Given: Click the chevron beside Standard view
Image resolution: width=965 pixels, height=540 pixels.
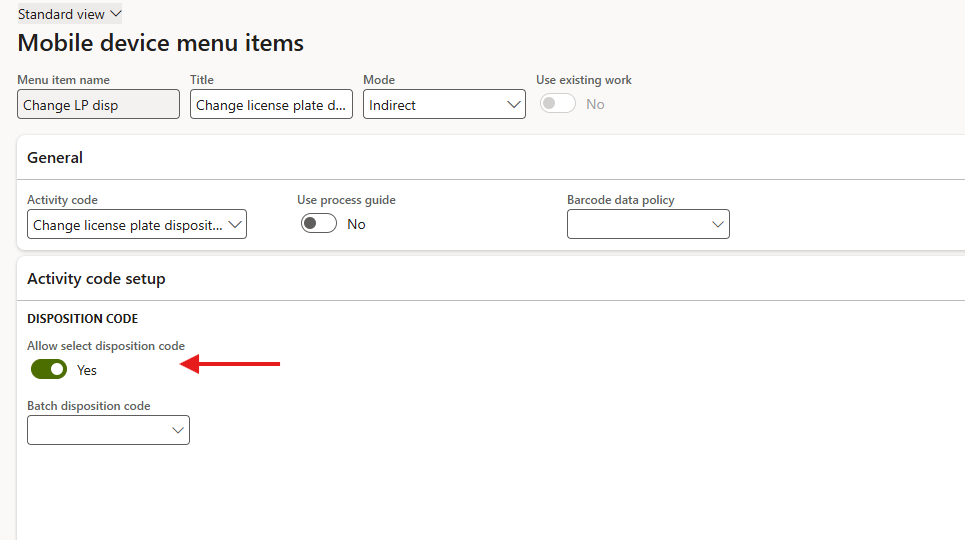Looking at the screenshot, I should [x=115, y=14].
